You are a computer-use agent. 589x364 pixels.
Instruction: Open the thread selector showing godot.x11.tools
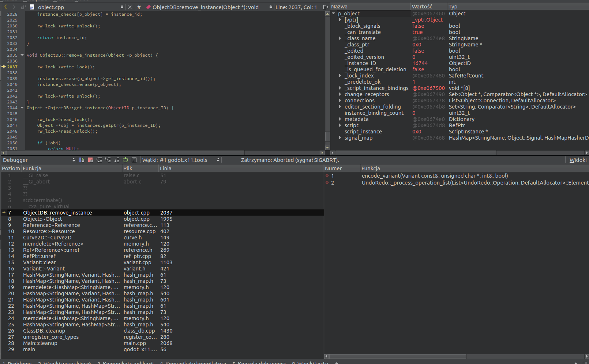tap(218, 160)
